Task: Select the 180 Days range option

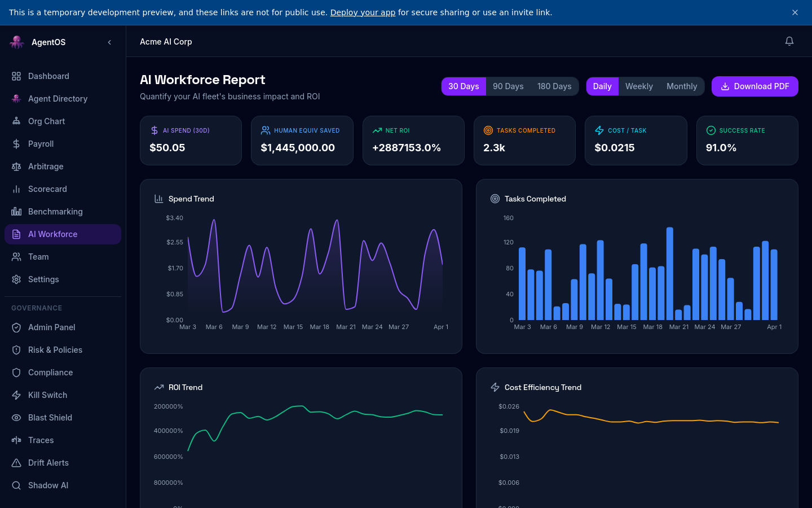Action: click(x=554, y=86)
